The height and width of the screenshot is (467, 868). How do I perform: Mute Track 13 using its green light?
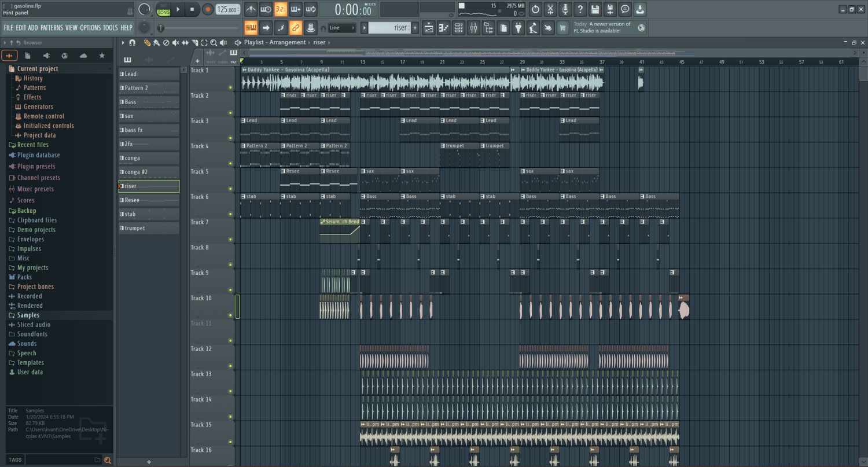pyautogui.click(x=230, y=391)
